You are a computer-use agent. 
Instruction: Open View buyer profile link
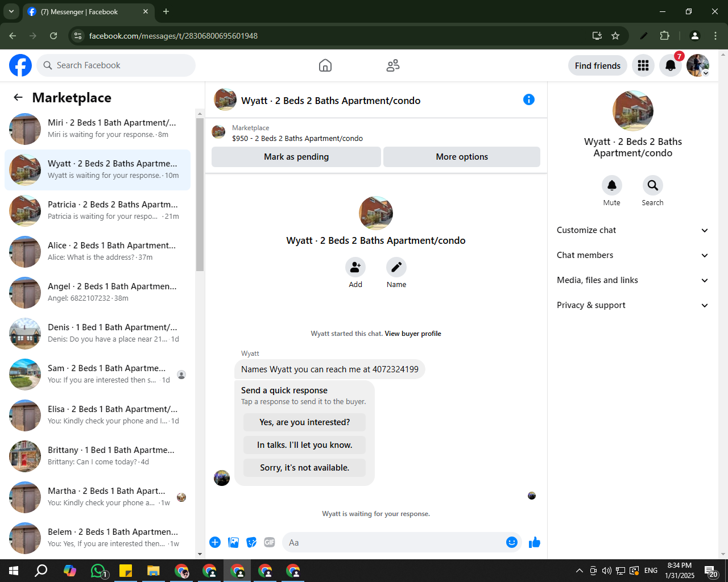[x=413, y=334]
